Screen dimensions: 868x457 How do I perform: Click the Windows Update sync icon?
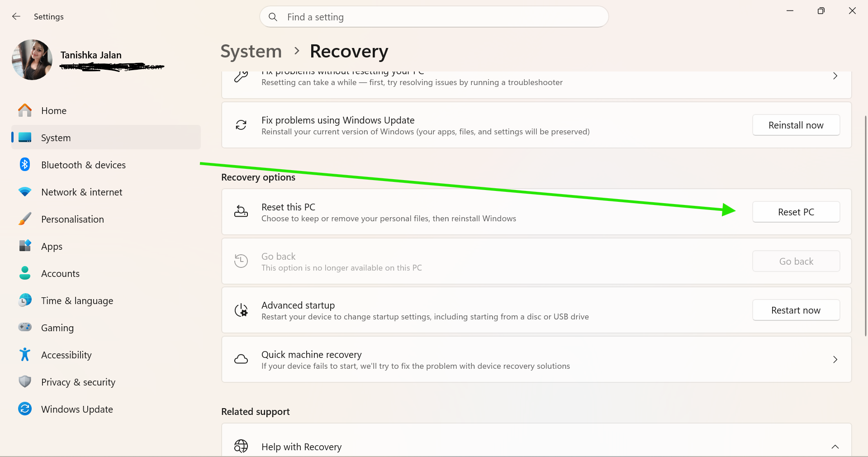pos(25,409)
